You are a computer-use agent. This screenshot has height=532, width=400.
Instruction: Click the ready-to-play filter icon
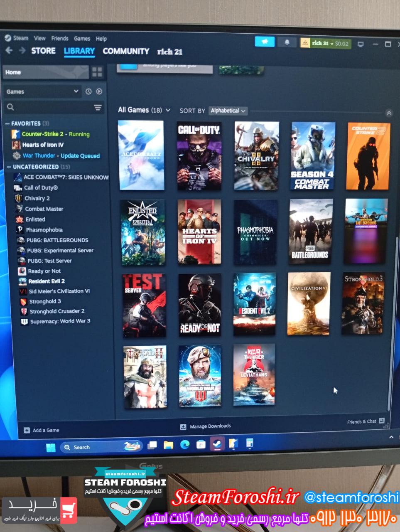coord(99,91)
